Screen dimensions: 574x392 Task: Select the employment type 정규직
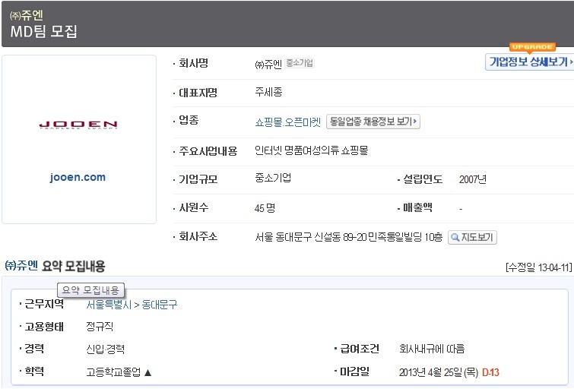click(100, 326)
